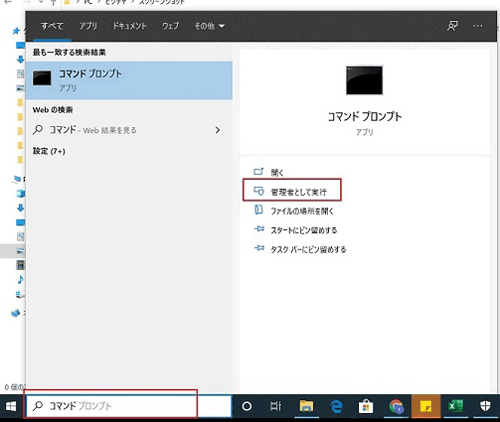Expand the web result chevron arrow

click(x=218, y=130)
